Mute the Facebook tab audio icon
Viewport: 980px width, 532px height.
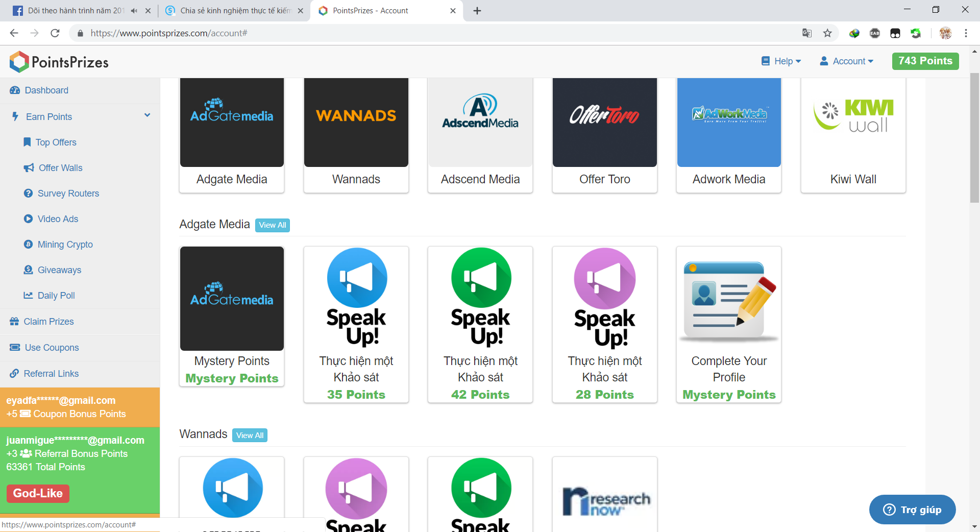[x=134, y=11]
